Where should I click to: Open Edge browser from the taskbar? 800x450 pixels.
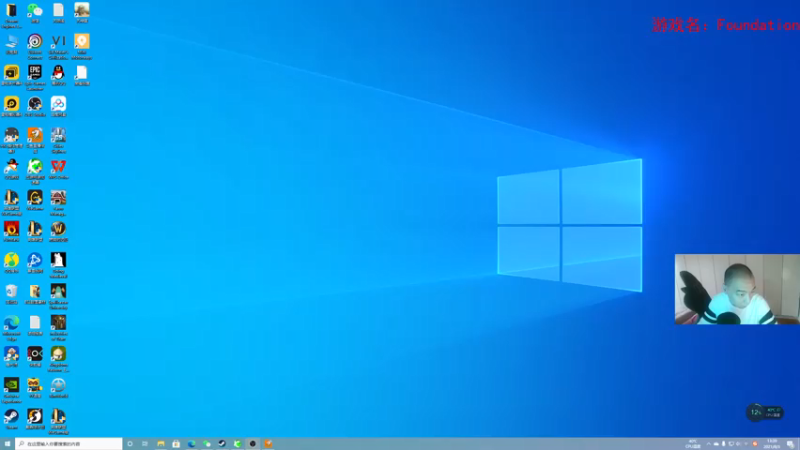click(x=191, y=444)
